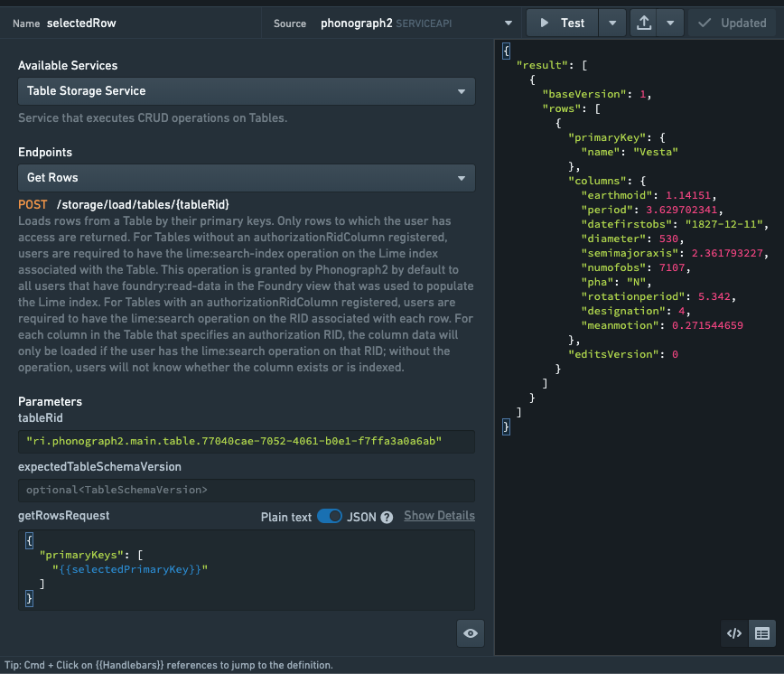This screenshot has height=674, width=784.
Task: Click the "primaryKeys" key in request editor
Action: coord(81,555)
